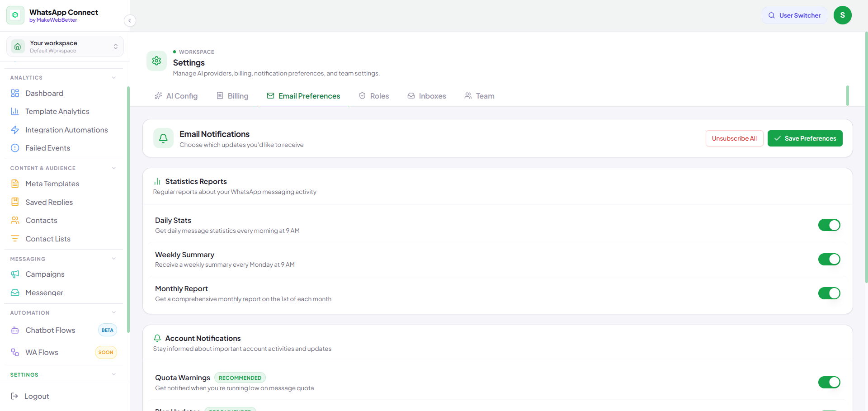Click the WhatsApp Connect logo icon
Screen dimensions: 868x411
(x=15, y=15)
